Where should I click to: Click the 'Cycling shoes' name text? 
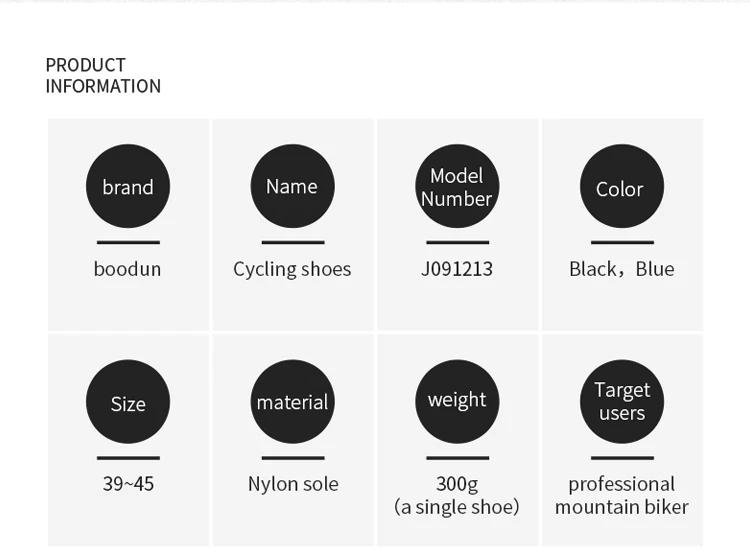pos(292,269)
